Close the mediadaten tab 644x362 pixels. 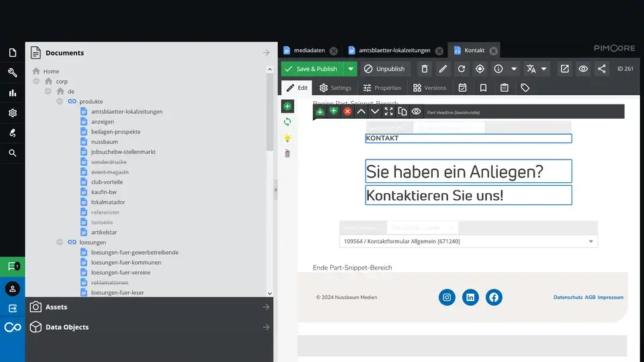pos(333,51)
